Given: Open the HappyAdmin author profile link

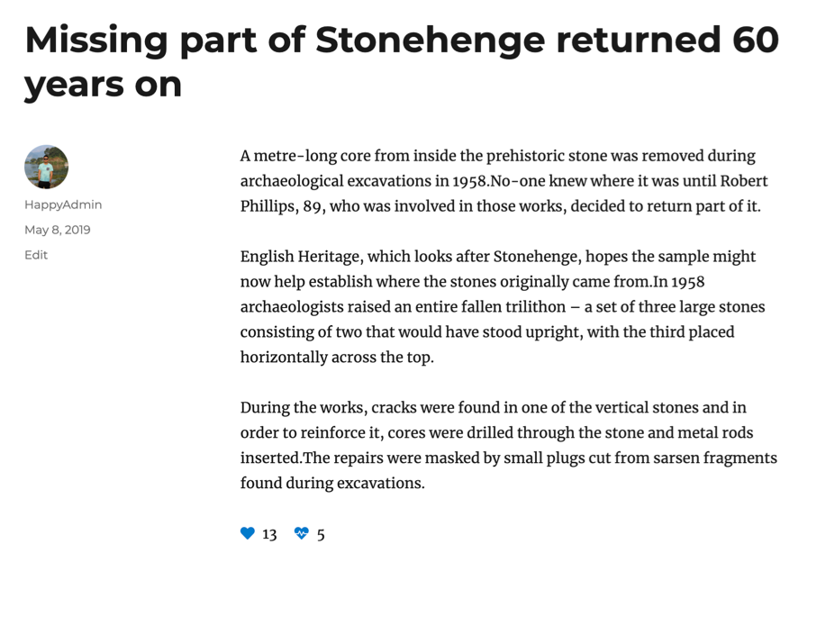Looking at the screenshot, I should 63,204.
